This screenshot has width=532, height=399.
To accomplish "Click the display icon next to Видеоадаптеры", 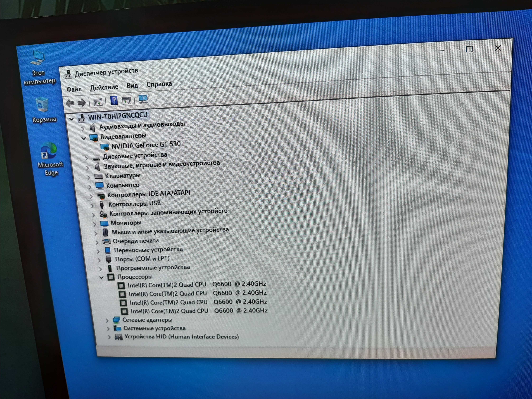I will point(94,138).
